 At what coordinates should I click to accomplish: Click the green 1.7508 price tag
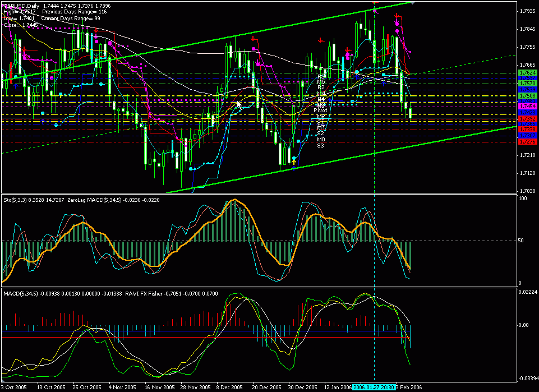pyautogui.click(x=526, y=96)
